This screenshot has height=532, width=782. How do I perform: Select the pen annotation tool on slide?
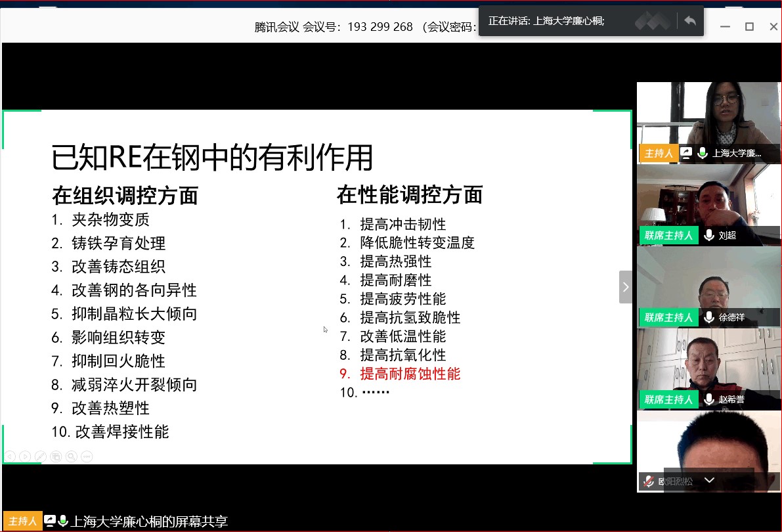[40, 456]
